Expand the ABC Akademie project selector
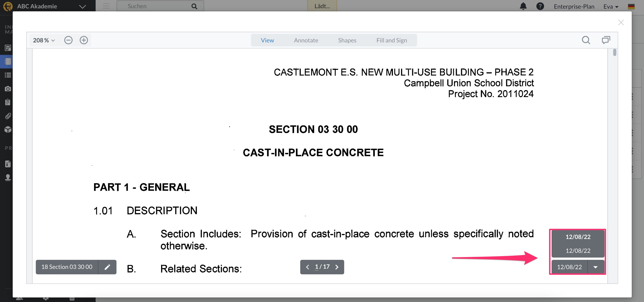 (82, 7)
